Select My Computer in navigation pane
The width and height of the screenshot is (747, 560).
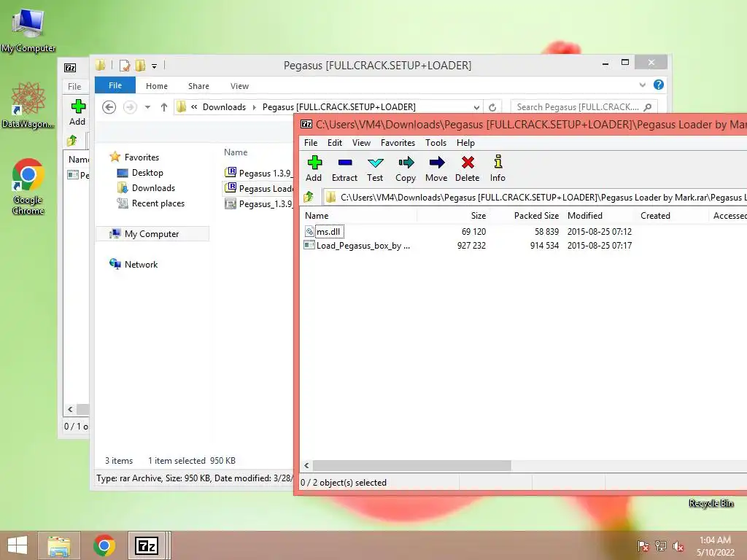point(152,234)
